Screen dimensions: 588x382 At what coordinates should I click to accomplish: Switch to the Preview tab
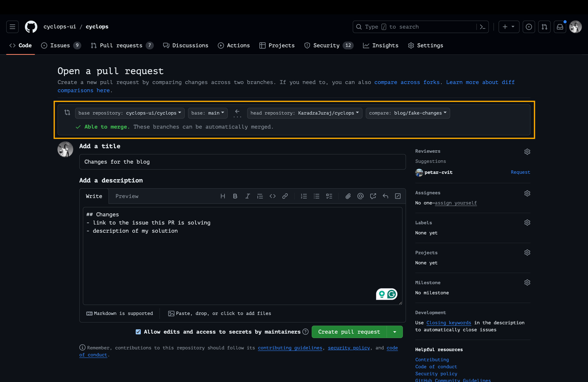127,196
